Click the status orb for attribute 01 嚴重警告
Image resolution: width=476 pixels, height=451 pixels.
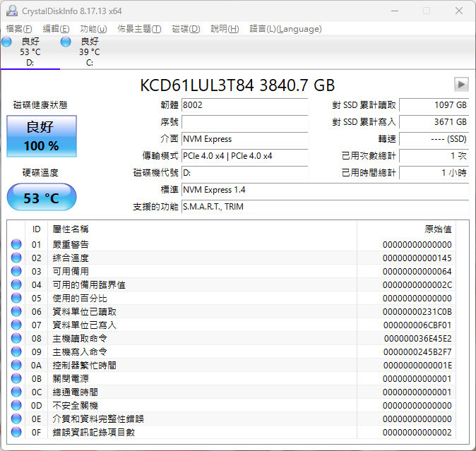tap(16, 244)
